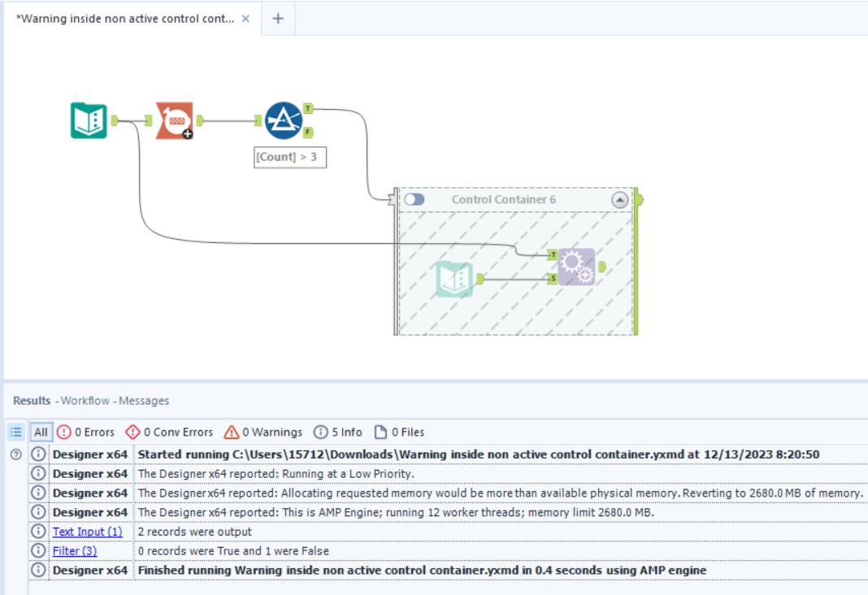Click the [Count] > 3 annotation box

click(x=290, y=157)
